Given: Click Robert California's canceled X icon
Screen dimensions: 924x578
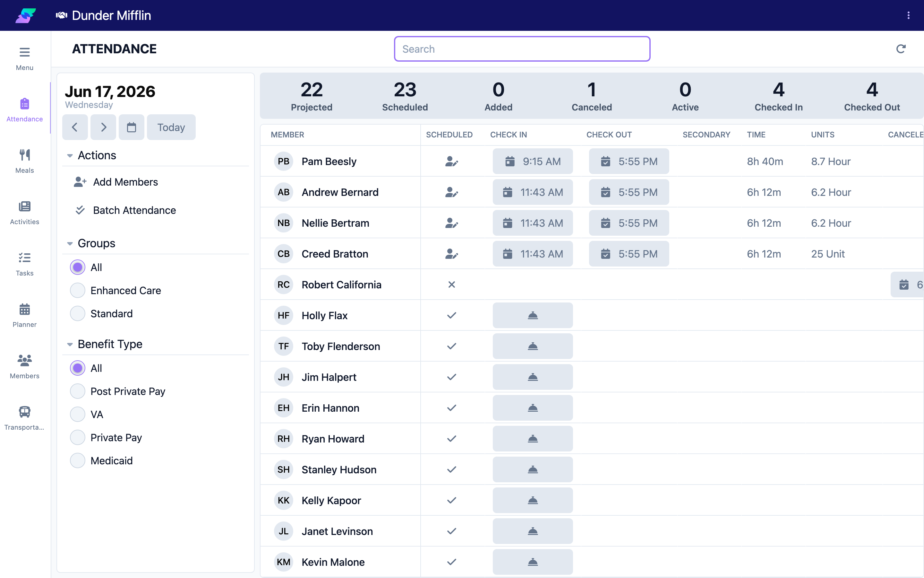Looking at the screenshot, I should 451,285.
